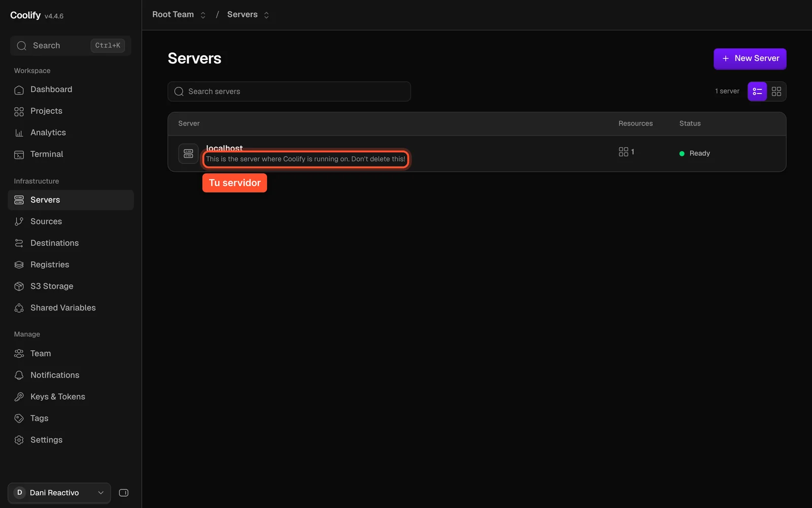The height and width of the screenshot is (508, 812).
Task: Click the '1 server' count label
Action: [x=727, y=91]
